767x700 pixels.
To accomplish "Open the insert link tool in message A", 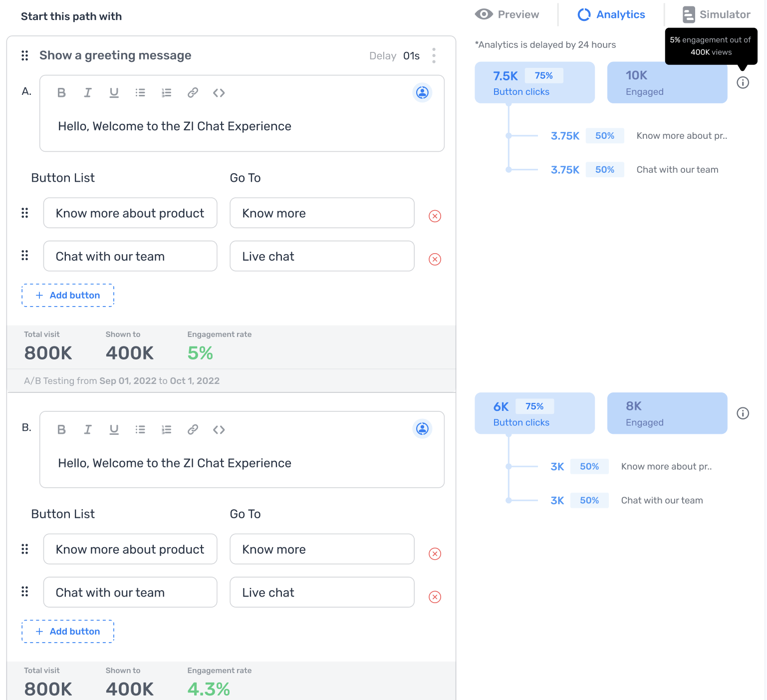I will [x=193, y=92].
